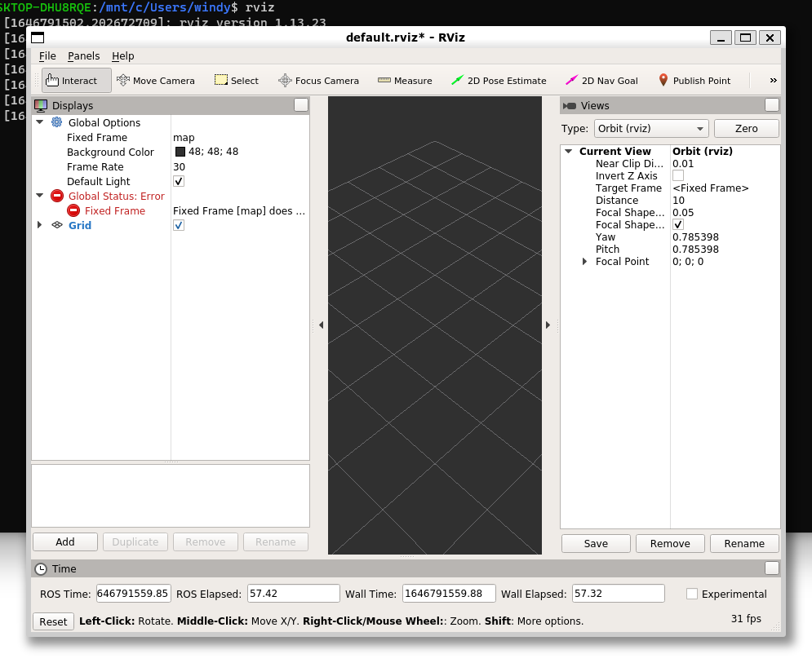Screen dimensions: 812x663
Task: Close the RViz window
Action: (x=770, y=38)
